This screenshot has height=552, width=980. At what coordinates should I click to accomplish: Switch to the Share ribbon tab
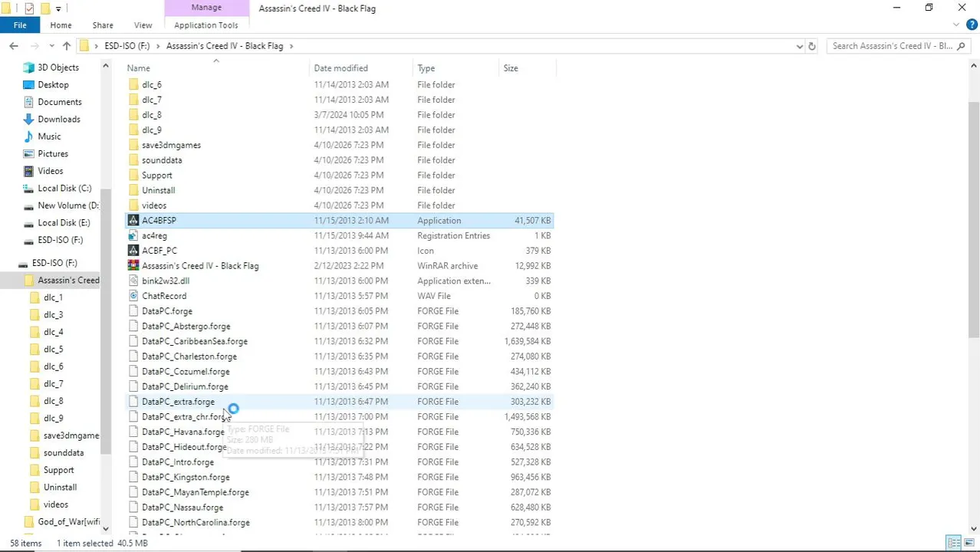103,25
